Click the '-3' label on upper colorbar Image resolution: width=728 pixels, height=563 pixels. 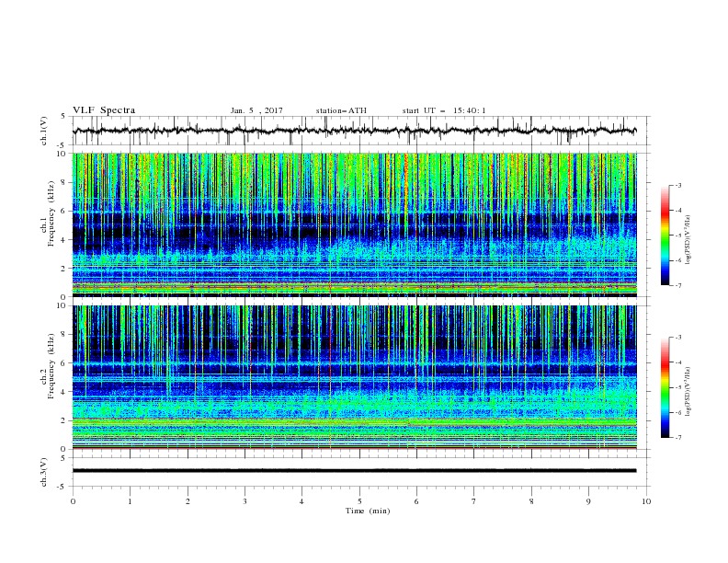coord(677,185)
